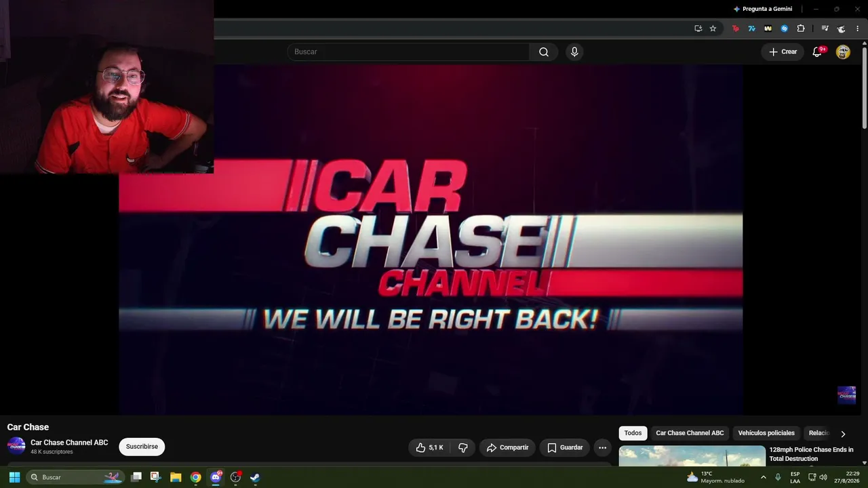Image resolution: width=868 pixels, height=488 pixels.
Task: Like the video with thumbs up
Action: (x=429, y=447)
